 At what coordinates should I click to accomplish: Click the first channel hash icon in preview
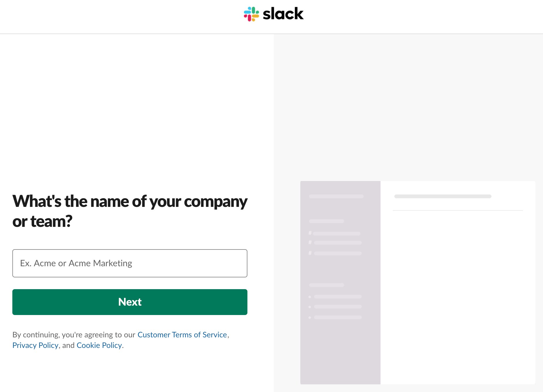310,233
